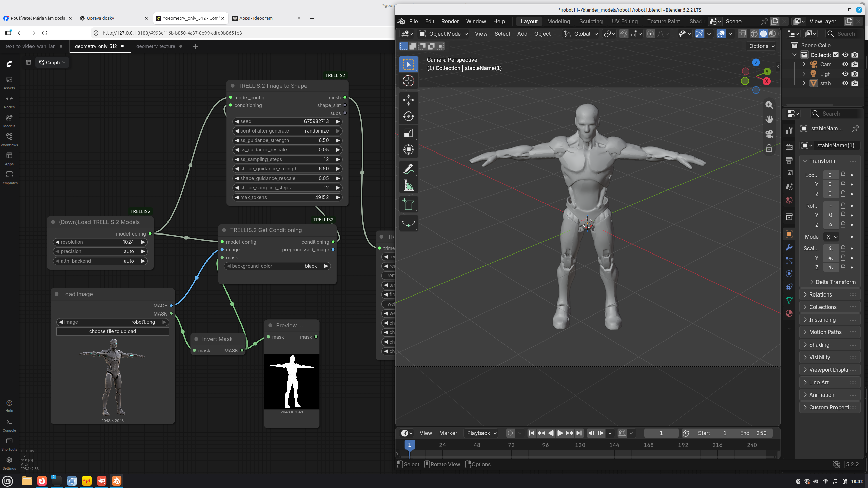Select the Move tool in Blender toolbar
868x488 pixels.
[409, 100]
